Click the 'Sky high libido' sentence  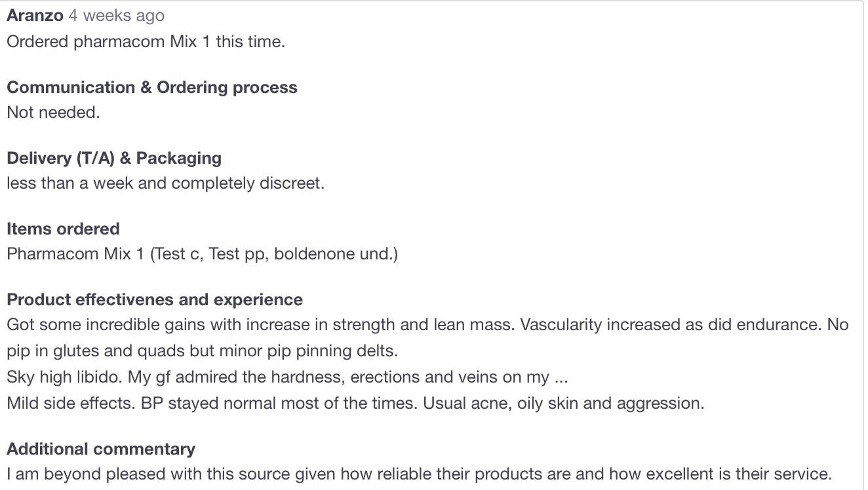coord(66,377)
